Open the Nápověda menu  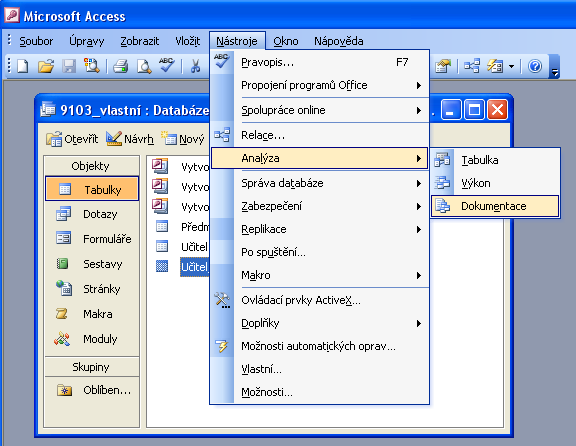339,41
